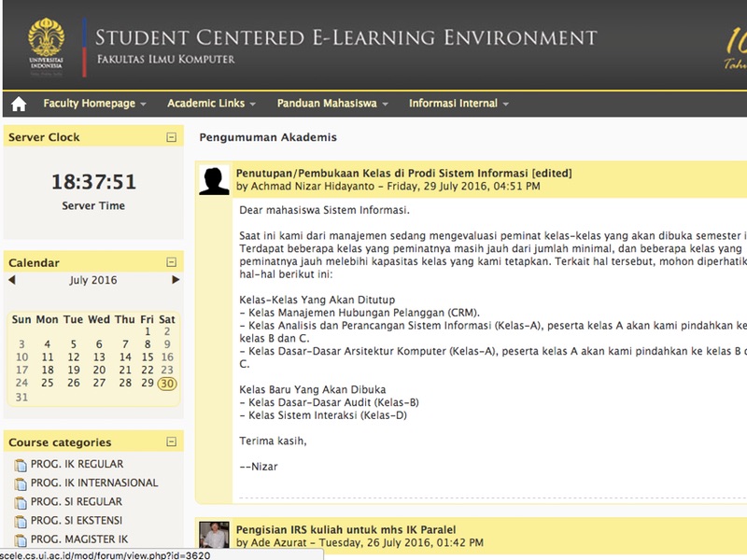Click the 'Dear mahasiswa Sistem Informasi.' greeting
The image size is (747, 560).
click(x=324, y=210)
